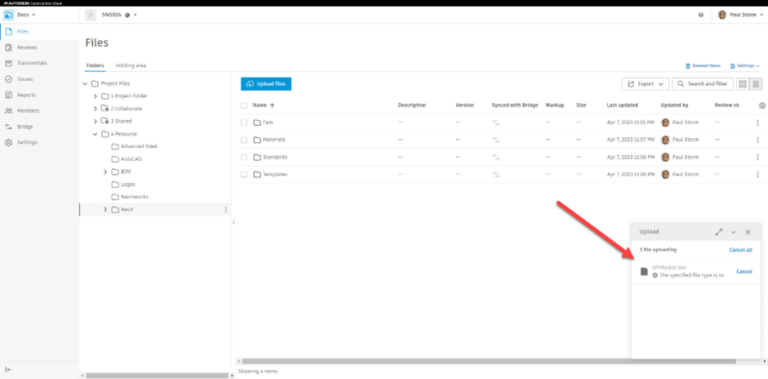Open the Export dropdown

point(646,84)
